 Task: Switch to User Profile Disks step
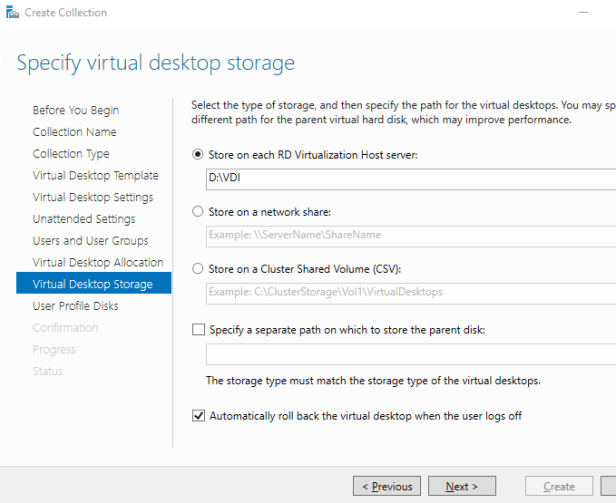(75, 306)
